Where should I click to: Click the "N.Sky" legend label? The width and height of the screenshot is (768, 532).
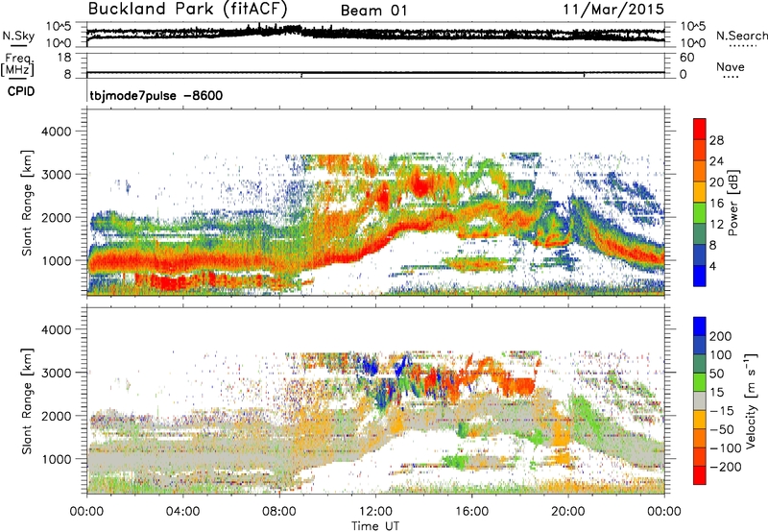click(x=18, y=36)
